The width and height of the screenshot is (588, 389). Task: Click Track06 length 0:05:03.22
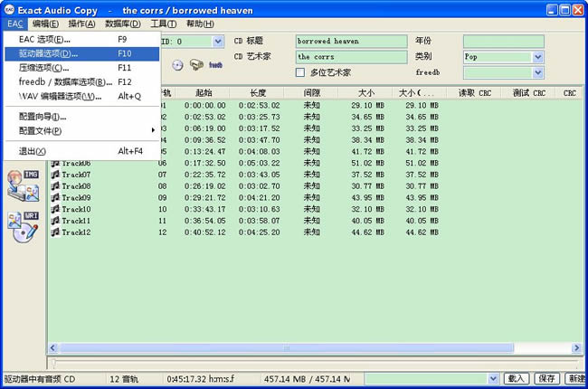[259, 163]
